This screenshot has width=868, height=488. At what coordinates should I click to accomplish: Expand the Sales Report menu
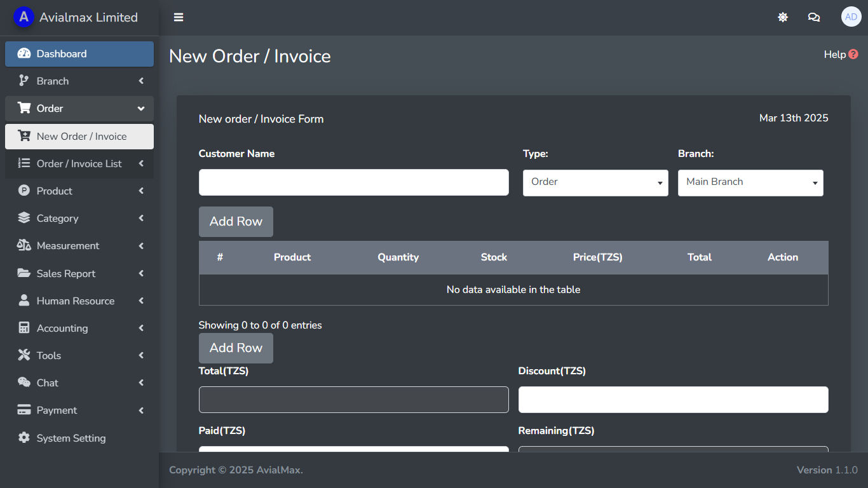[79, 273]
